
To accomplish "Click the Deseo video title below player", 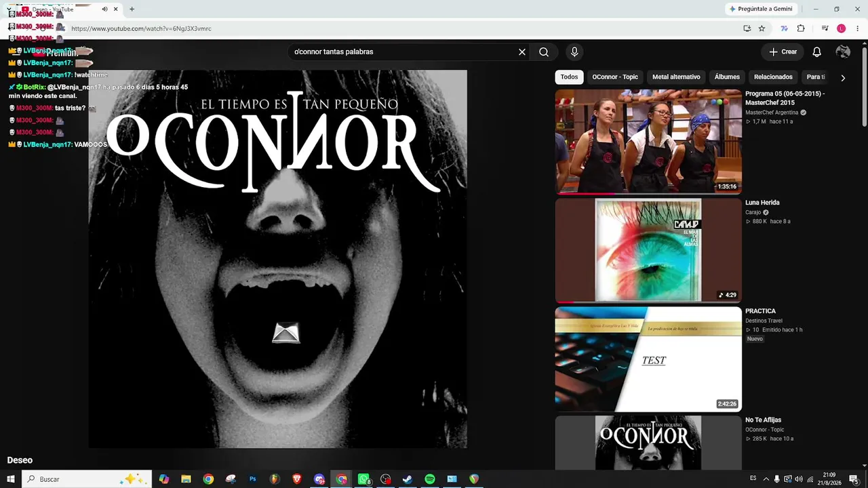I will click(20, 460).
